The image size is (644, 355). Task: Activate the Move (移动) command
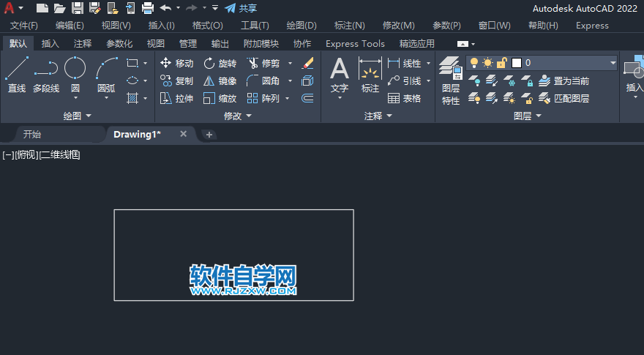(176, 63)
